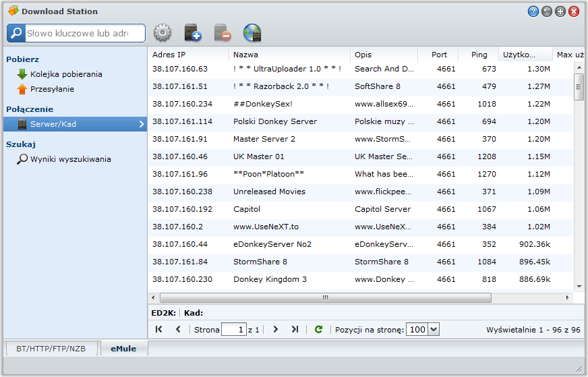Go to the last page

pos(295,329)
